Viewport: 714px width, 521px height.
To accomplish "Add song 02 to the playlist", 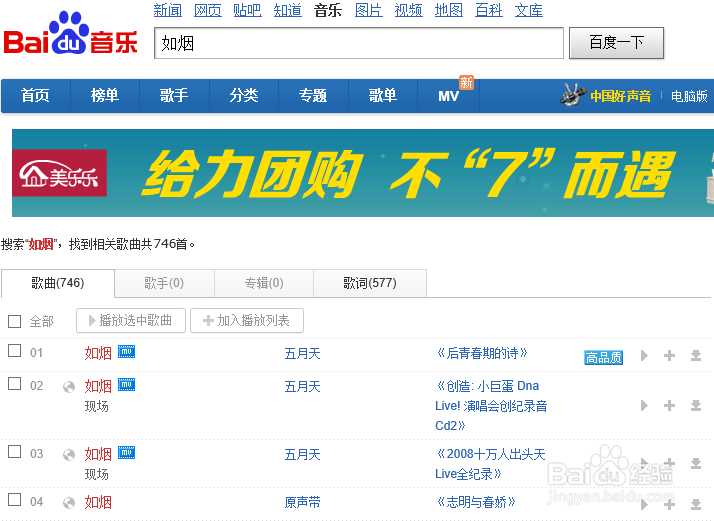I will click(x=669, y=406).
